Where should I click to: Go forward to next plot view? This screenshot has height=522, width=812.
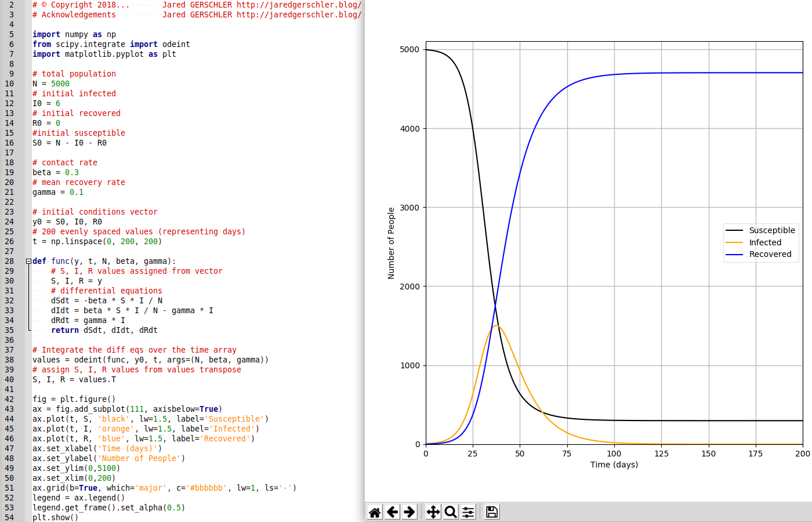click(409, 512)
